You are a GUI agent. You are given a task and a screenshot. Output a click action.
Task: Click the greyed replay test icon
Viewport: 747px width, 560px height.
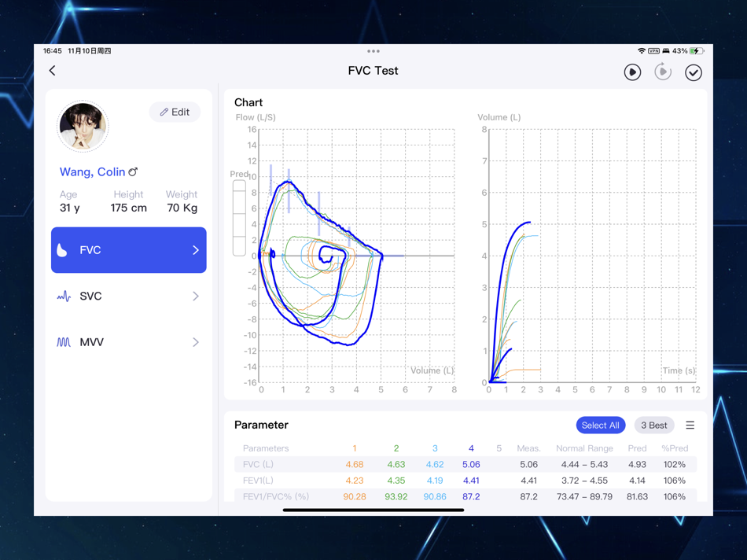(x=663, y=72)
